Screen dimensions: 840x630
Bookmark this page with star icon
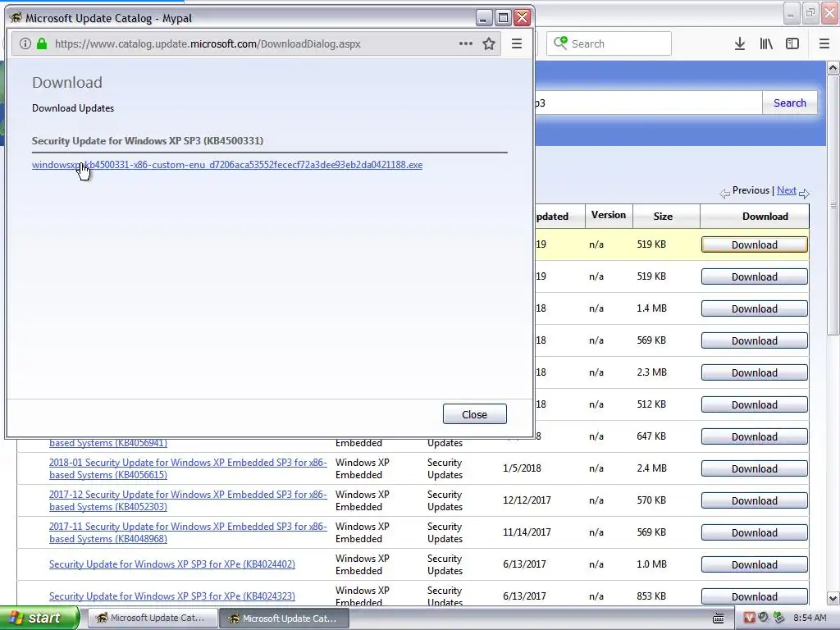coord(489,44)
